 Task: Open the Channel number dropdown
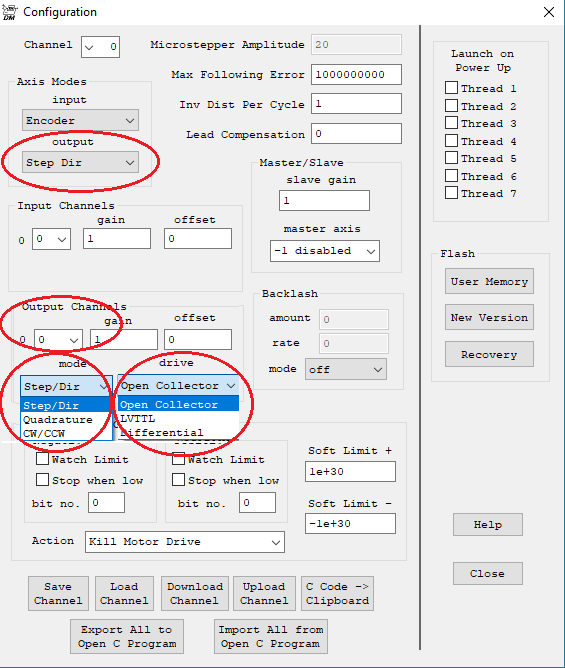(x=101, y=46)
